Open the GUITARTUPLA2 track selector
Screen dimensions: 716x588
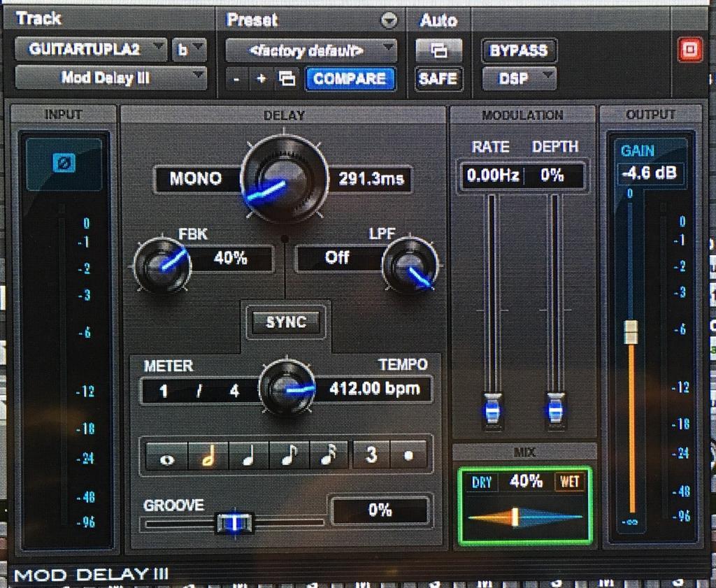pyautogui.click(x=91, y=49)
